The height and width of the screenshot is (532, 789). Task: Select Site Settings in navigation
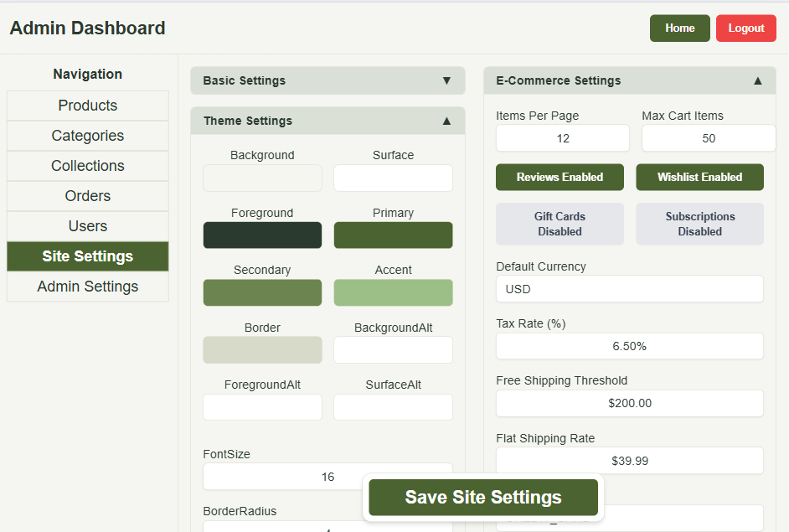point(88,256)
